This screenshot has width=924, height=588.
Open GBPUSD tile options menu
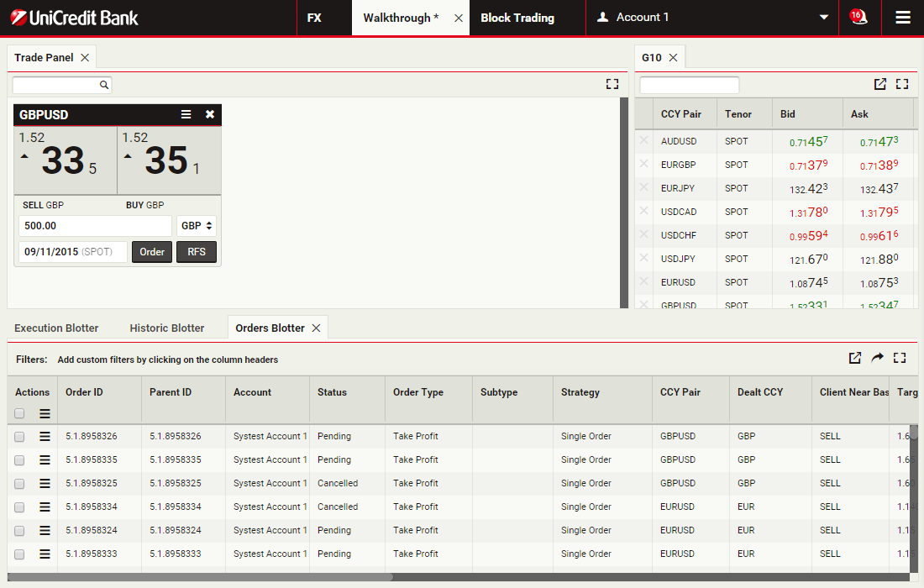pos(186,114)
